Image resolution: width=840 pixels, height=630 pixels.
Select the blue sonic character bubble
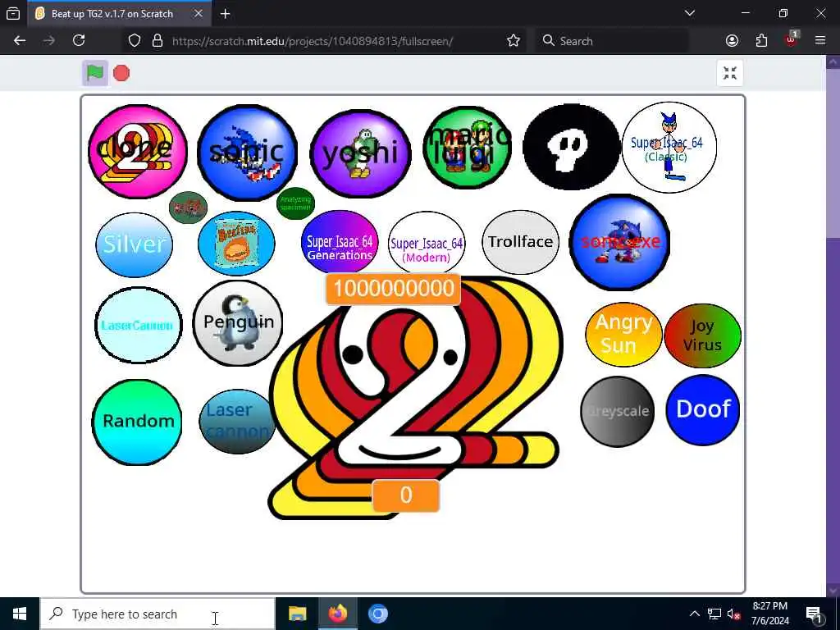[x=247, y=153]
